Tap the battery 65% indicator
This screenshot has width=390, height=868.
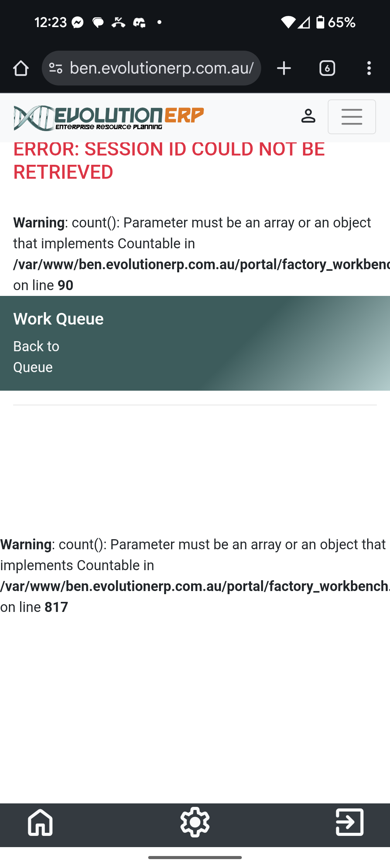tap(335, 23)
